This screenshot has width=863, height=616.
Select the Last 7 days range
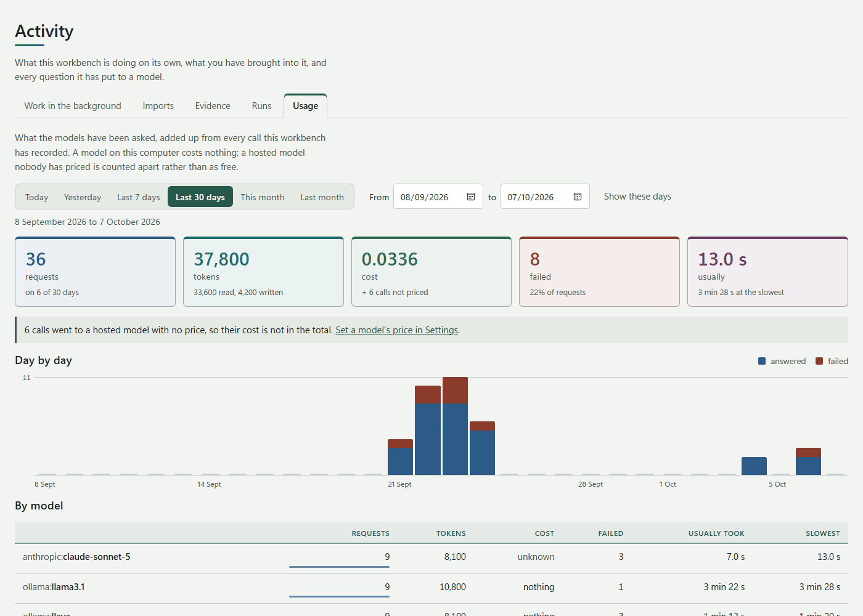[x=139, y=197]
